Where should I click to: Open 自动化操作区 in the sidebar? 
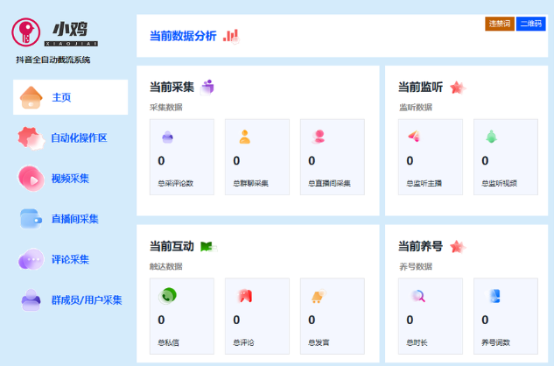pyautogui.click(x=79, y=138)
